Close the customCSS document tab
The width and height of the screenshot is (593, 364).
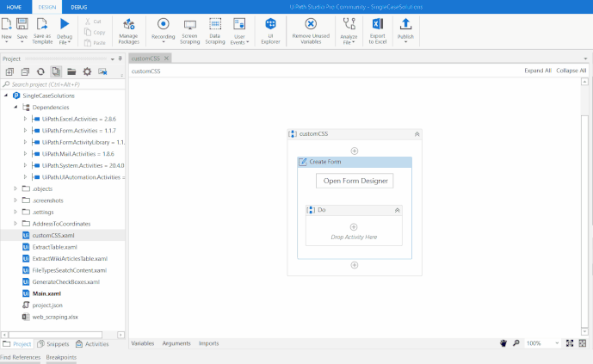point(166,59)
